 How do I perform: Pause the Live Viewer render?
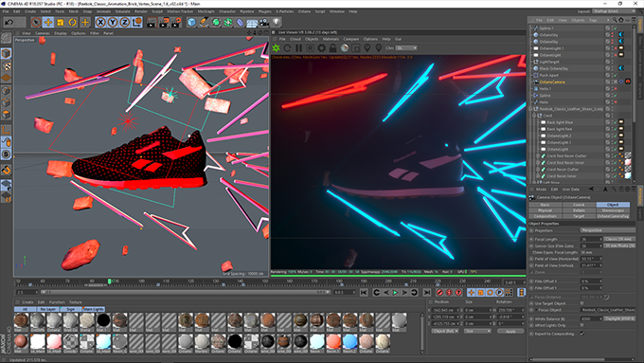[298, 48]
